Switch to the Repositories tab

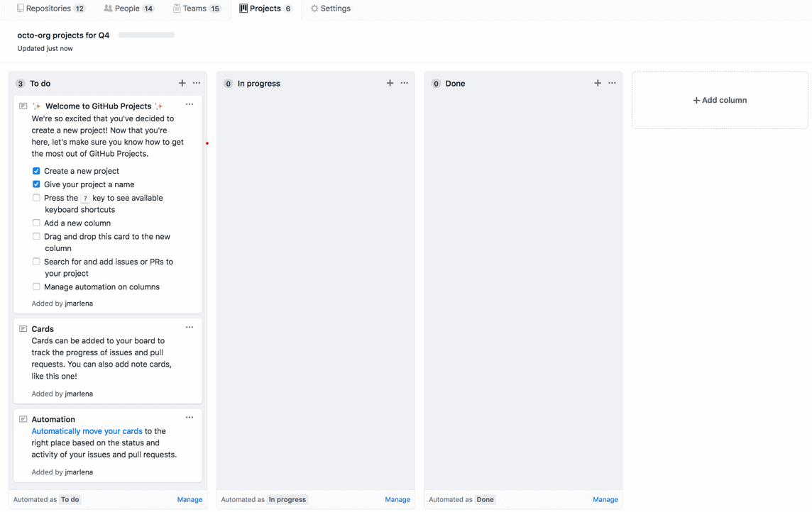[x=51, y=9]
